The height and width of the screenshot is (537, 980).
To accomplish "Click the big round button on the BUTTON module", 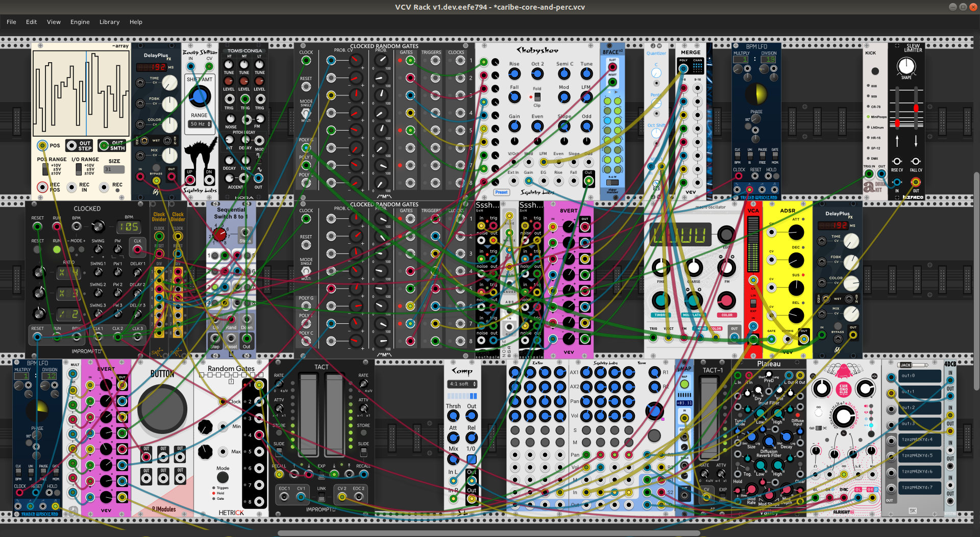I will tap(163, 410).
